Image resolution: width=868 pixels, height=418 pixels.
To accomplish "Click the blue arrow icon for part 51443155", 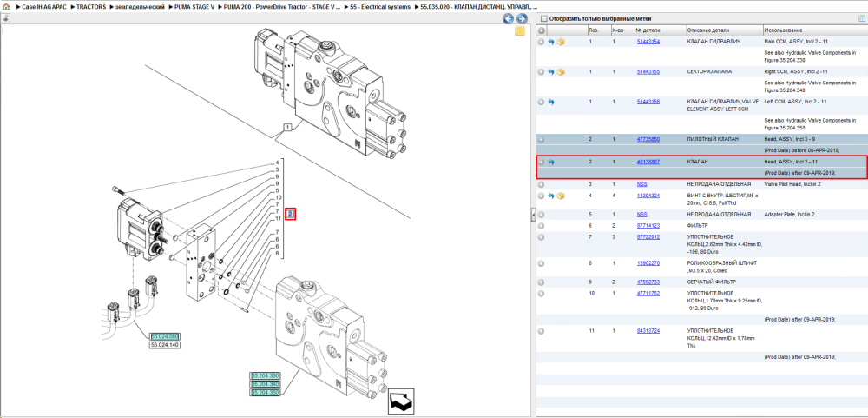I will click(551, 71).
